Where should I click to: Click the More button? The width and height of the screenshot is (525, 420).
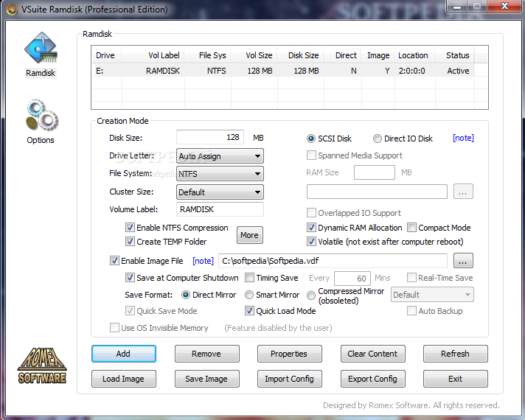click(249, 235)
